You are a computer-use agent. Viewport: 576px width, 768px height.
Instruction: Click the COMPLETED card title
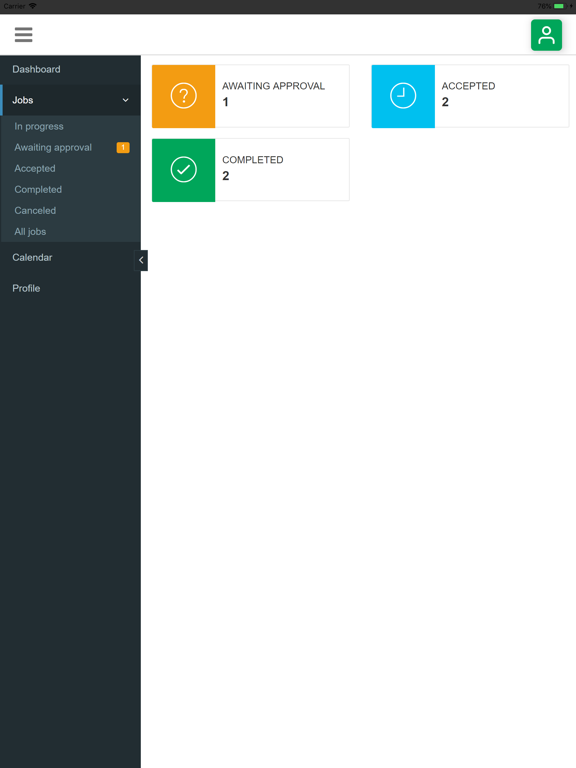[253, 160]
